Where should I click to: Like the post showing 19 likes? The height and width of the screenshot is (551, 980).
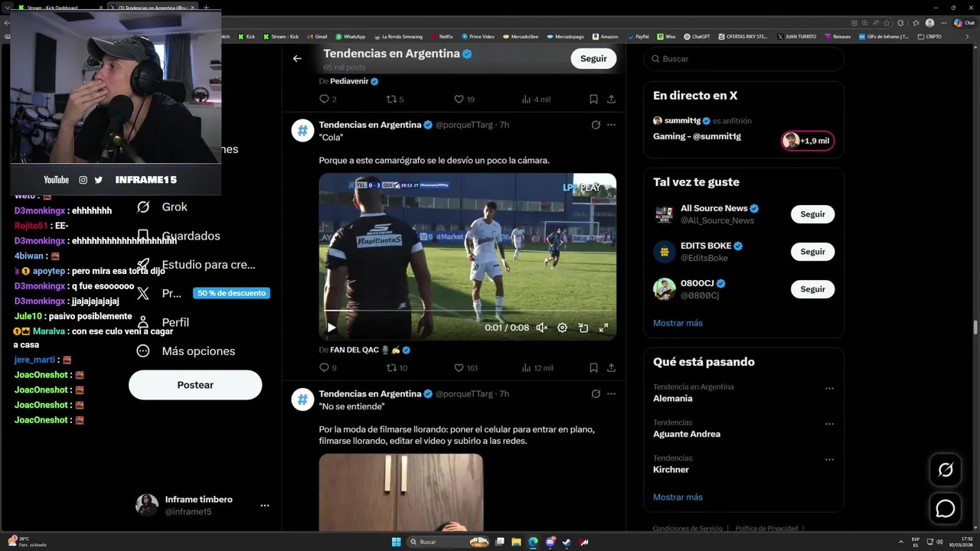464,99
